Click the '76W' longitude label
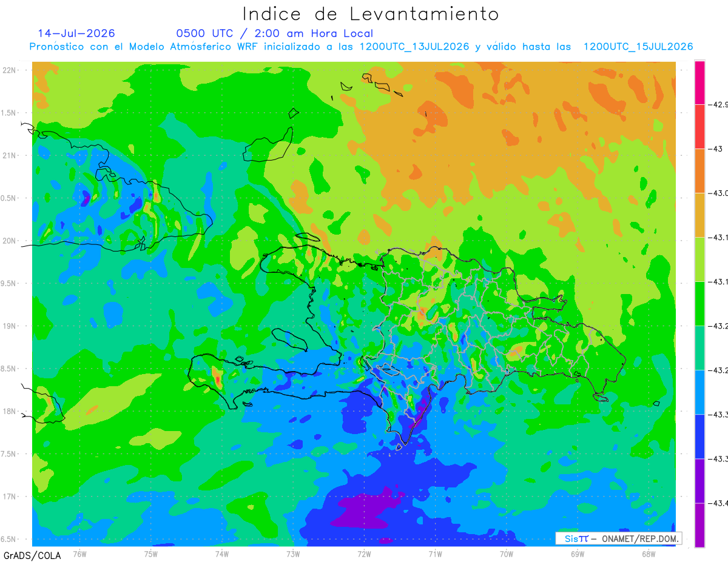 click(79, 554)
